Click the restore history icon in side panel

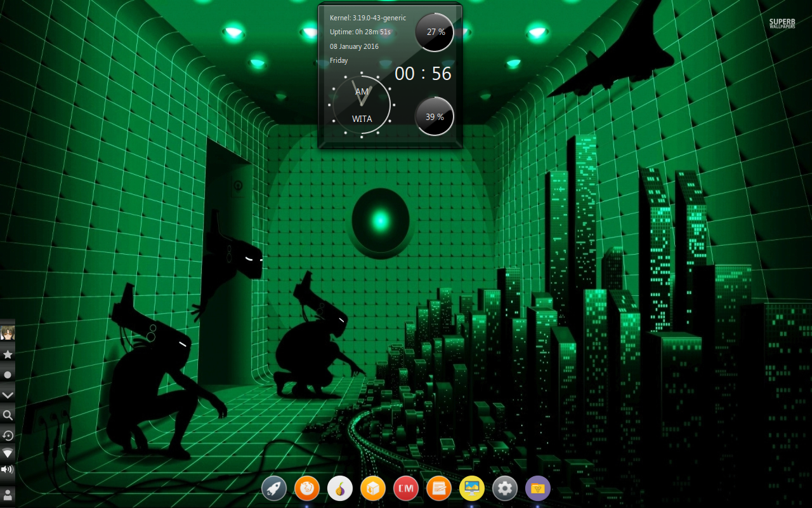[8, 435]
